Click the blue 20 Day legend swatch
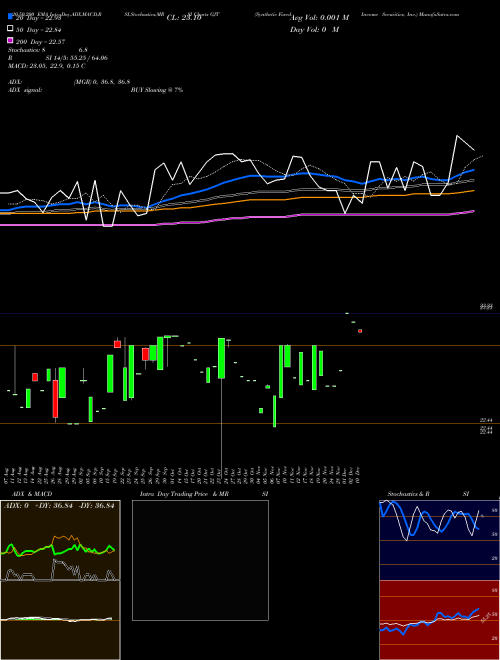Screen dimensions: 500x660 click(11, 17)
